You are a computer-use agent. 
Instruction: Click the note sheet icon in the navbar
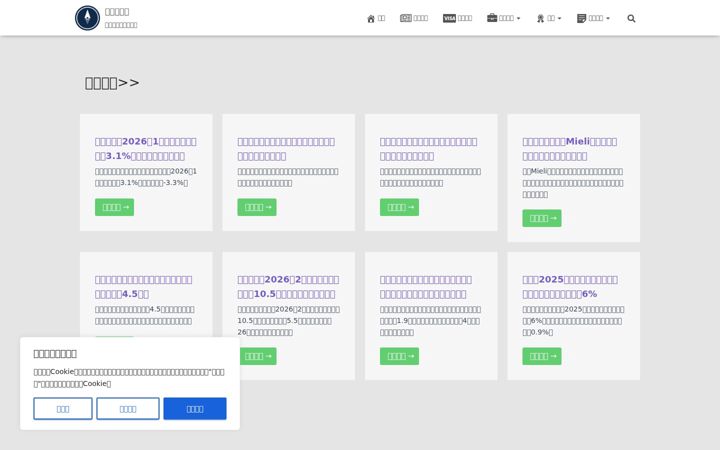(x=581, y=18)
